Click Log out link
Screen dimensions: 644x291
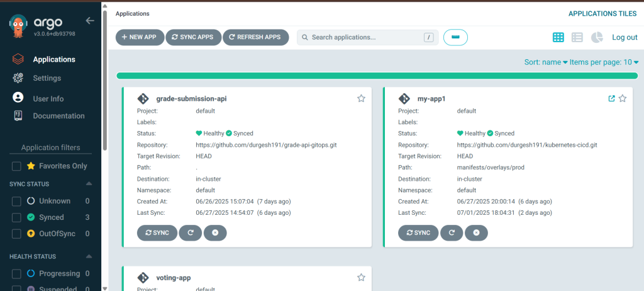click(625, 38)
